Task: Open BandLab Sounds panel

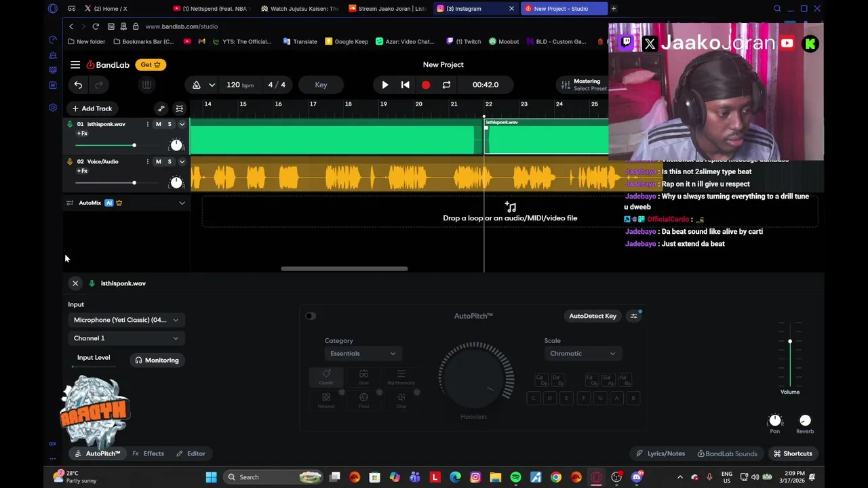Action: pyautogui.click(x=727, y=453)
